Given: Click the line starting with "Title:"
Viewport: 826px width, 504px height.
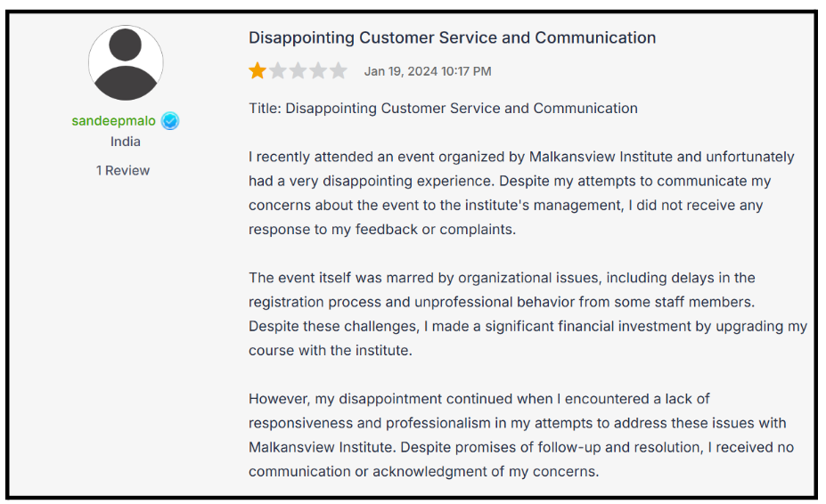Looking at the screenshot, I should coord(443,109).
